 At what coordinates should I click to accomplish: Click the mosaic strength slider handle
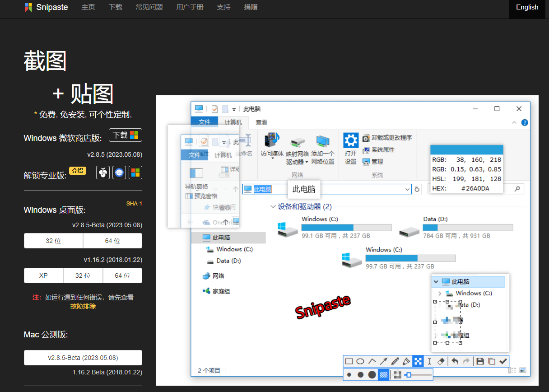(409, 375)
